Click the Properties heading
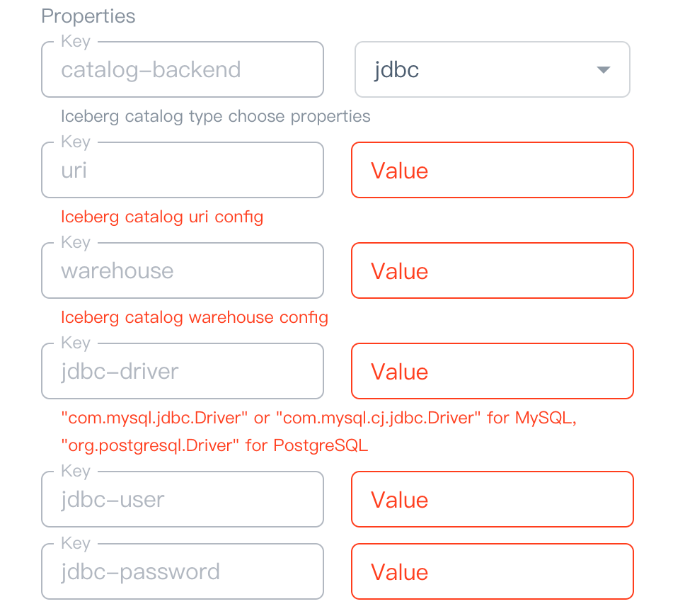 coord(88,16)
